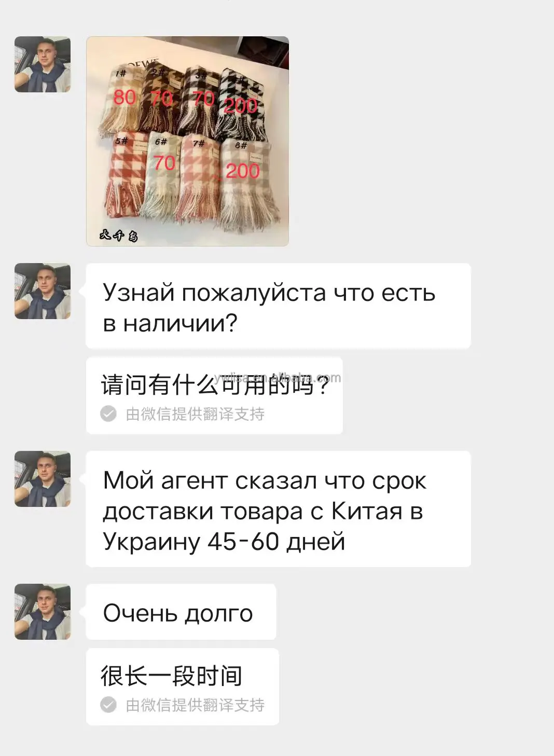Click translation checkmark under '很长一段时间'
This screenshot has width=554, height=756.
(x=108, y=705)
